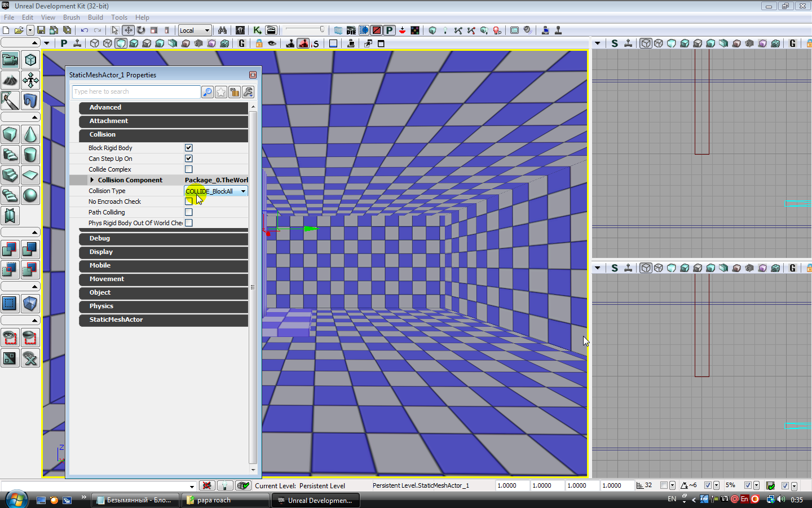
Task: Enable the Collide Complex checkbox
Action: [189, 169]
